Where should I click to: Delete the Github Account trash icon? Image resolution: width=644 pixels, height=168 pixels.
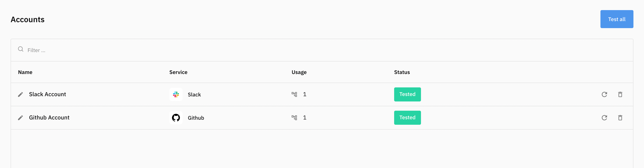(x=620, y=117)
